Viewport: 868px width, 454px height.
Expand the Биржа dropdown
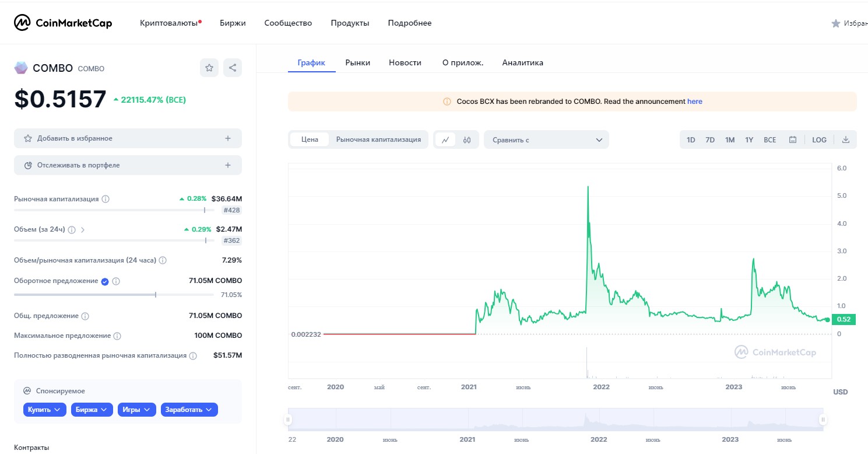pos(92,410)
